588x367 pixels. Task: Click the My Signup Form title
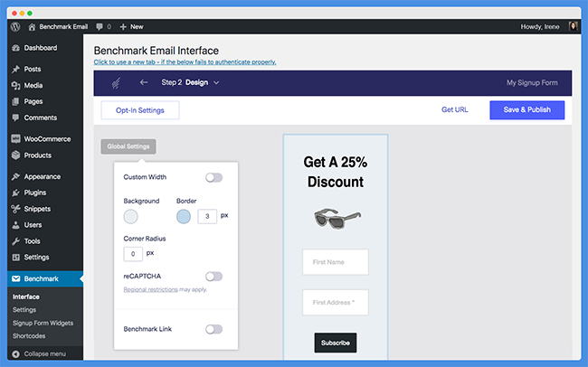[532, 83]
